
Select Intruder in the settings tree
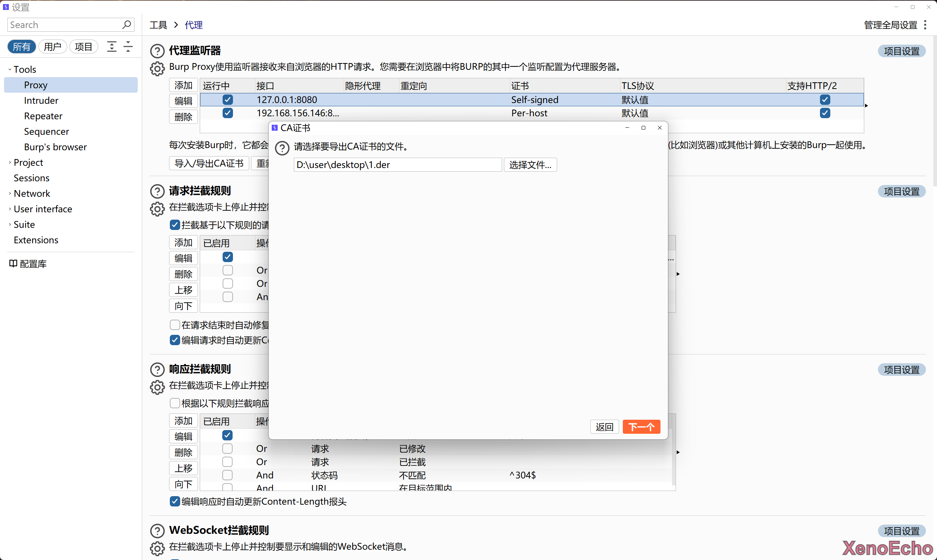[41, 100]
